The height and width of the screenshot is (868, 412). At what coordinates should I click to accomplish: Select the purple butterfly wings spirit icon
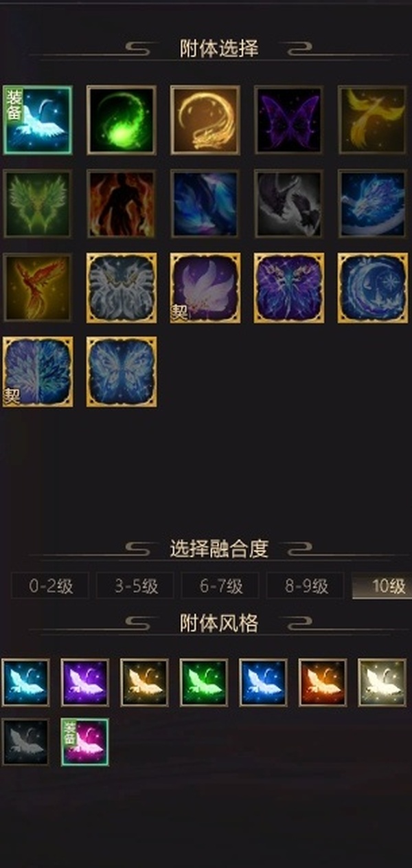point(288,120)
